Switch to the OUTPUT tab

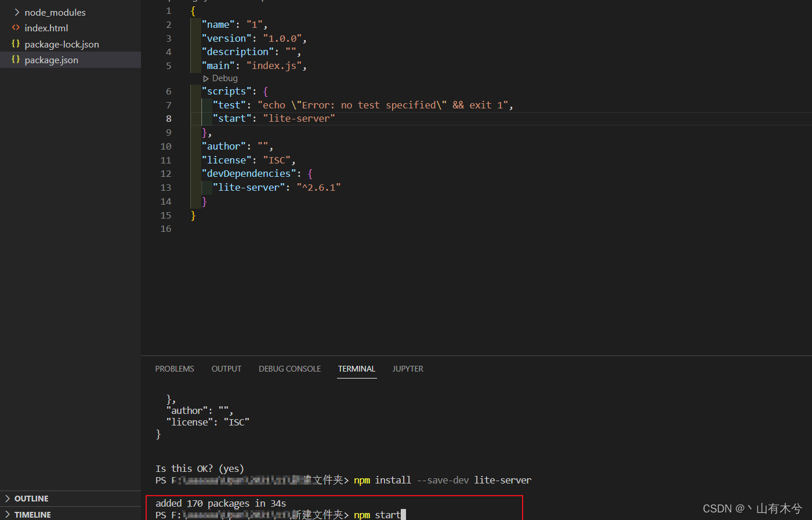tap(226, 369)
